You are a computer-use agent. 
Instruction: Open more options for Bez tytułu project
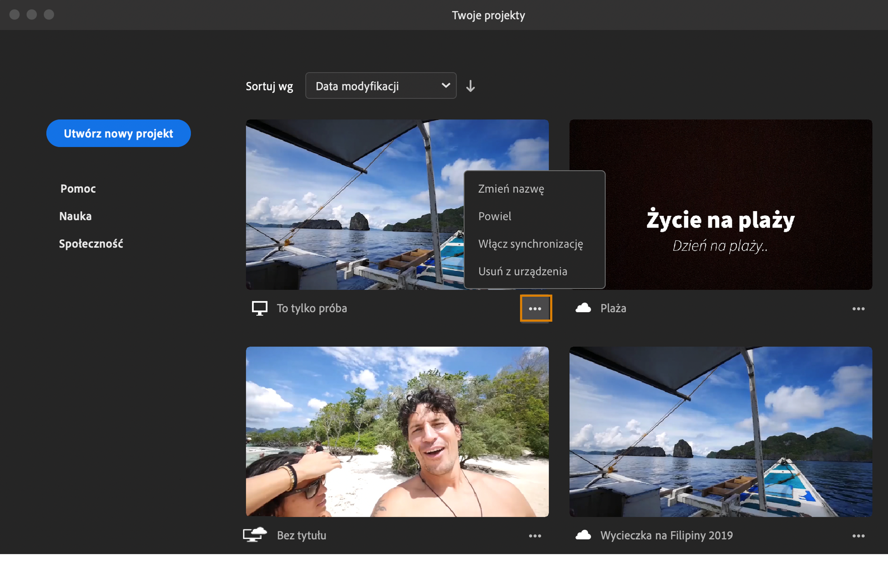(535, 536)
